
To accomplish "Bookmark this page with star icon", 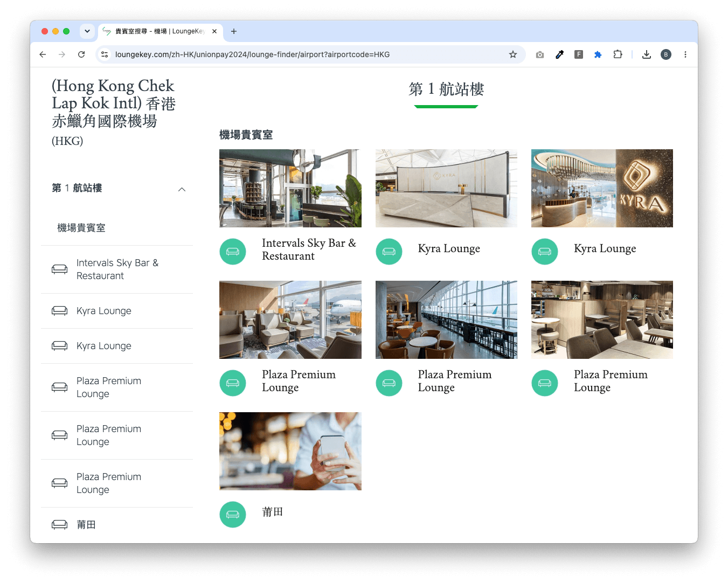I will (x=513, y=54).
